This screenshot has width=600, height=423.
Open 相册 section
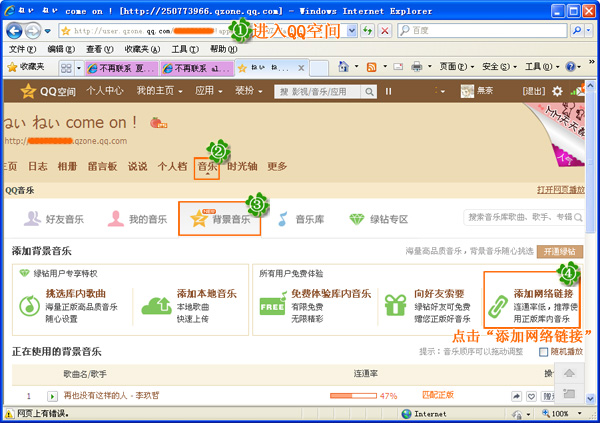(x=67, y=166)
